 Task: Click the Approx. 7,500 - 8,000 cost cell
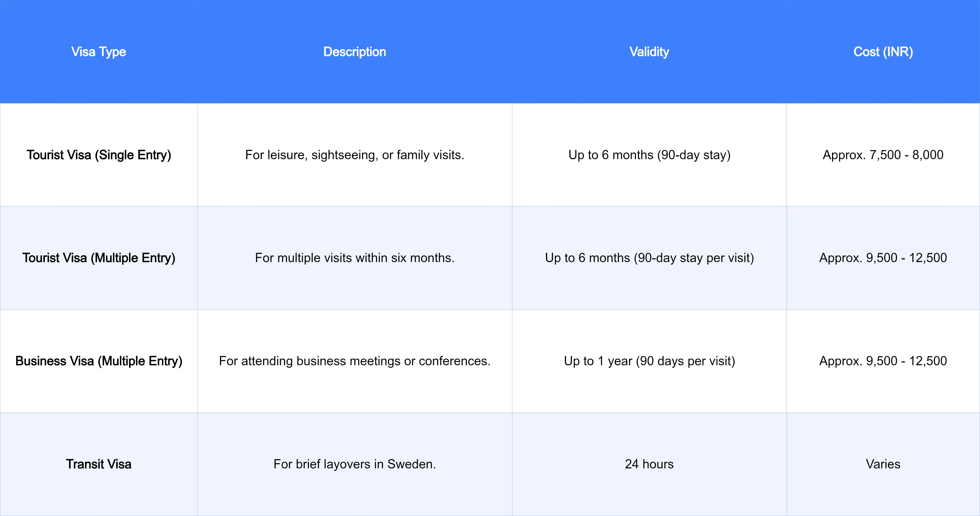tap(883, 155)
